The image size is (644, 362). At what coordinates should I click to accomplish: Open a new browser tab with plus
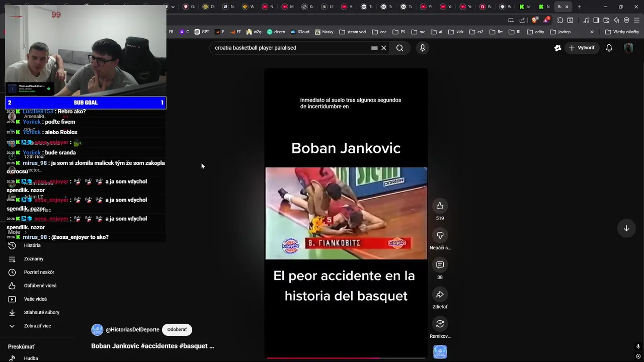tap(579, 7)
